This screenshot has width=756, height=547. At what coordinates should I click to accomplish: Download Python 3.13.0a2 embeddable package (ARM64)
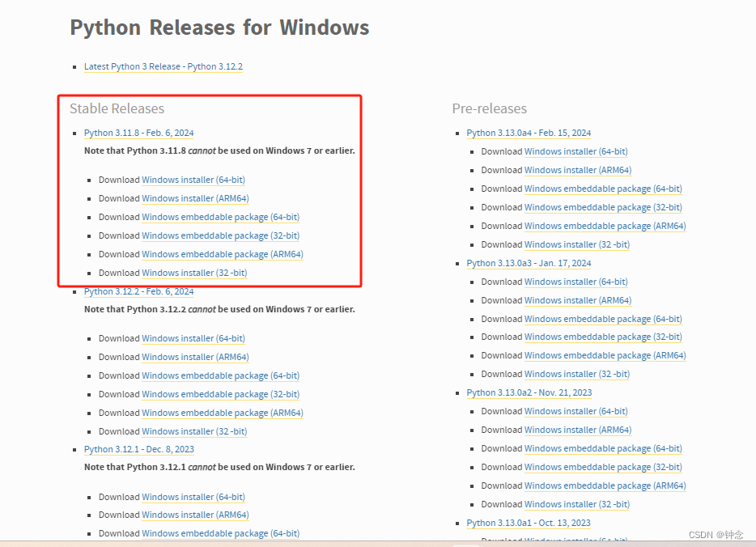click(605, 486)
